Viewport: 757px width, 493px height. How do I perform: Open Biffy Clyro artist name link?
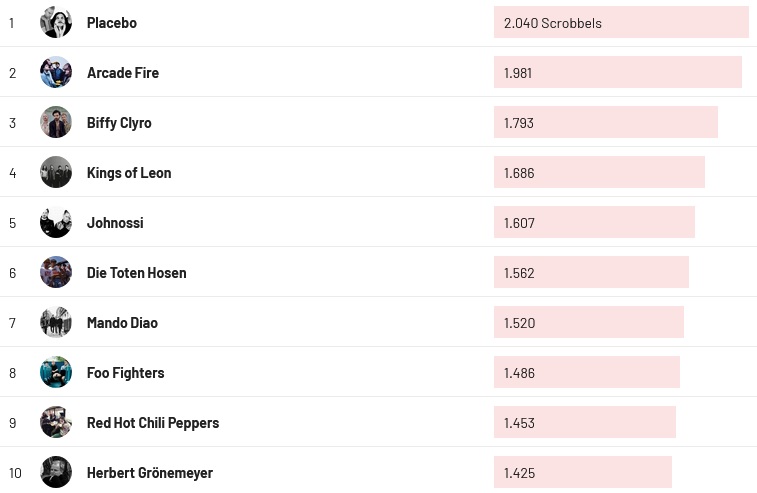point(119,123)
